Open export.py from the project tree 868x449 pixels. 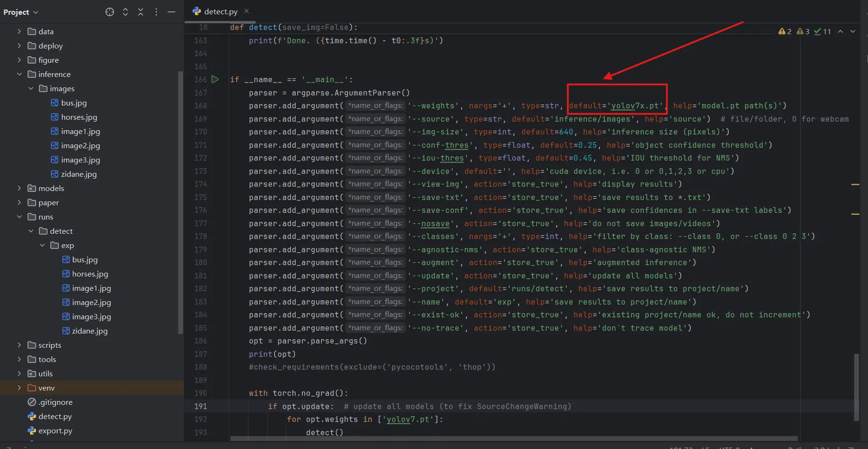coord(55,430)
